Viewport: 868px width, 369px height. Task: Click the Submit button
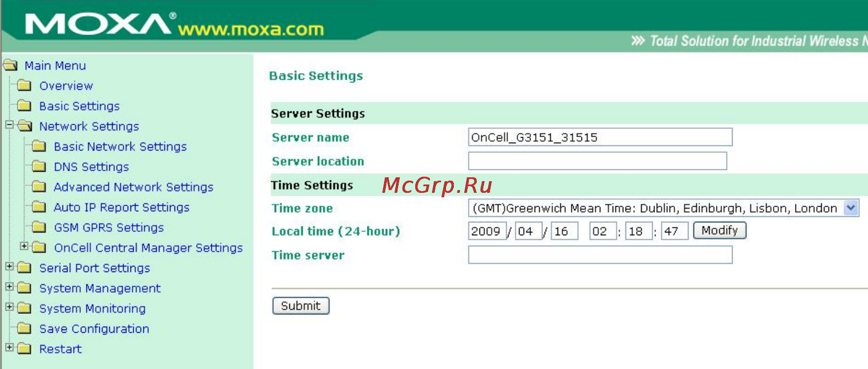coord(301,306)
